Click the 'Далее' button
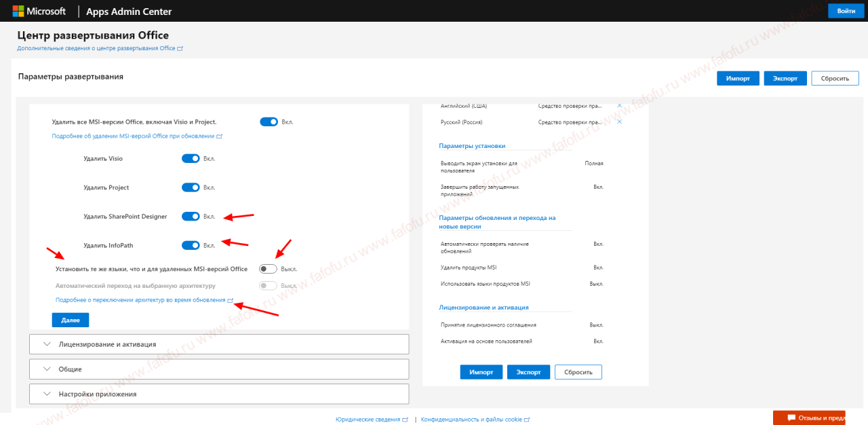 pos(71,320)
